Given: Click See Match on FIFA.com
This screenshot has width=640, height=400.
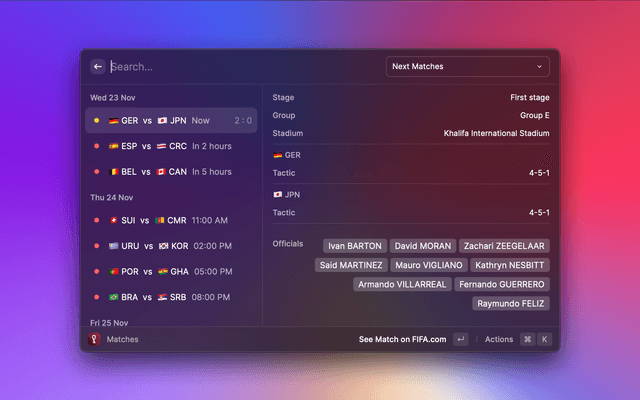Looking at the screenshot, I should pyautogui.click(x=402, y=339).
